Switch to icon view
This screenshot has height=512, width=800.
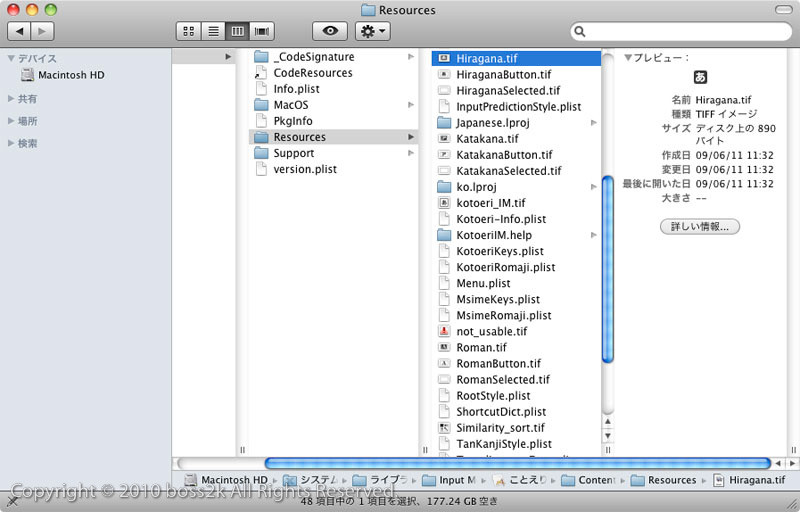188,32
